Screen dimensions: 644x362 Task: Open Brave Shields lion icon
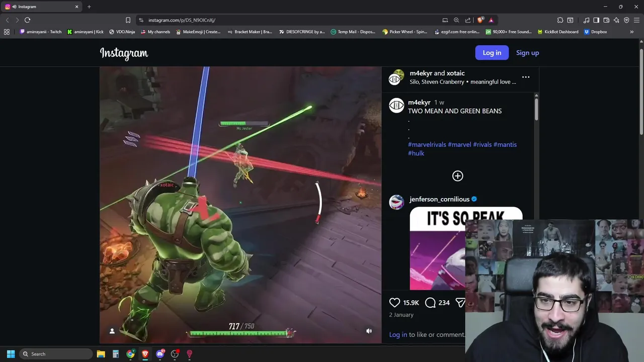pyautogui.click(x=480, y=20)
